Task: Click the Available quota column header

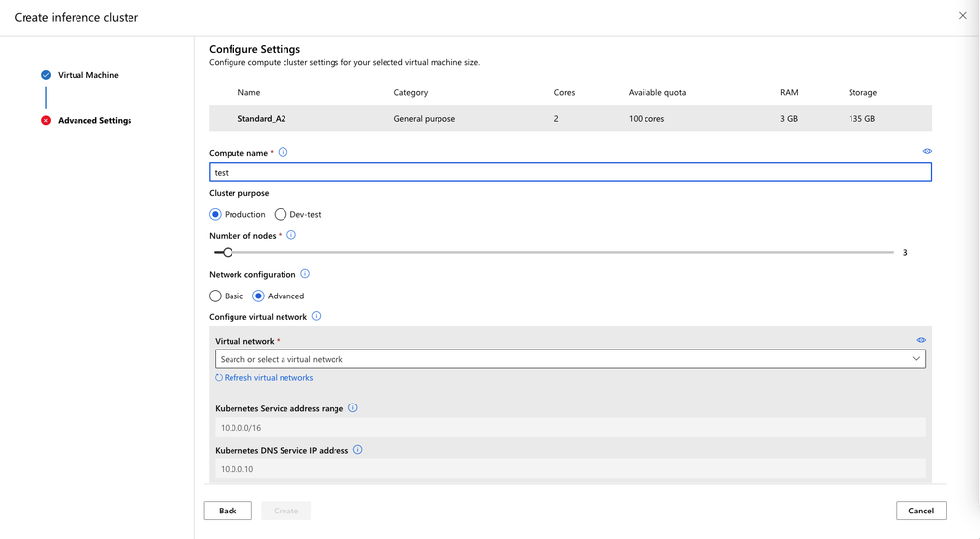Action: tap(657, 92)
